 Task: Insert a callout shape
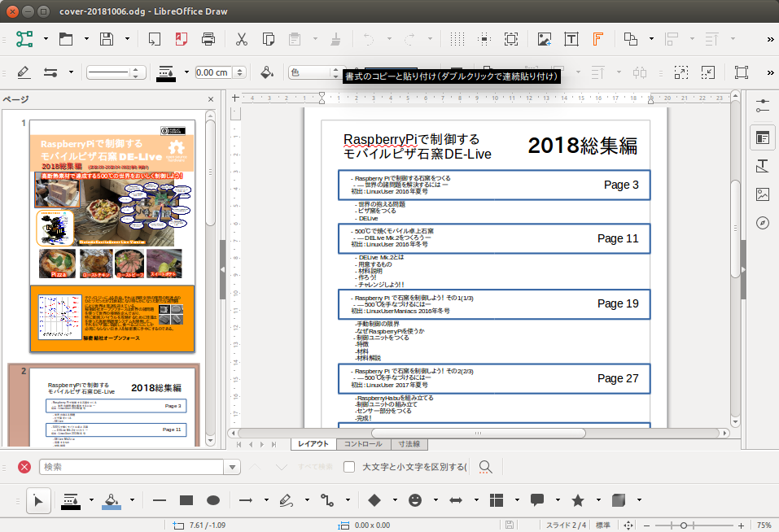[x=537, y=500]
